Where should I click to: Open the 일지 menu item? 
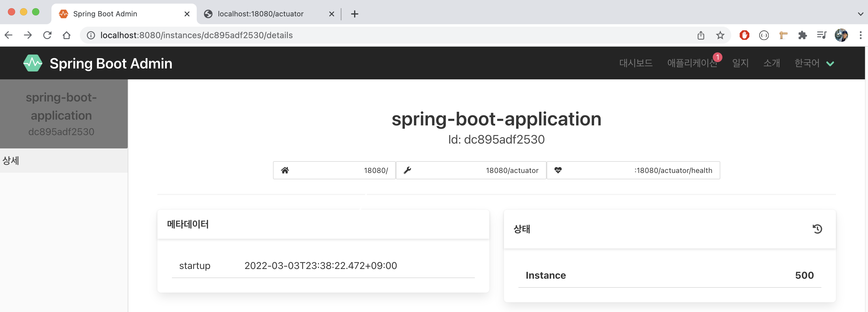740,63
